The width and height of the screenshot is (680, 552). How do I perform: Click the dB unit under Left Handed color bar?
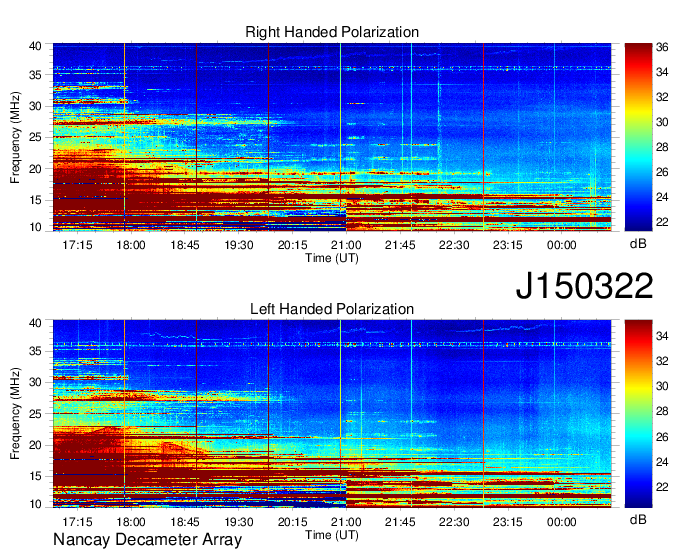[x=638, y=520]
